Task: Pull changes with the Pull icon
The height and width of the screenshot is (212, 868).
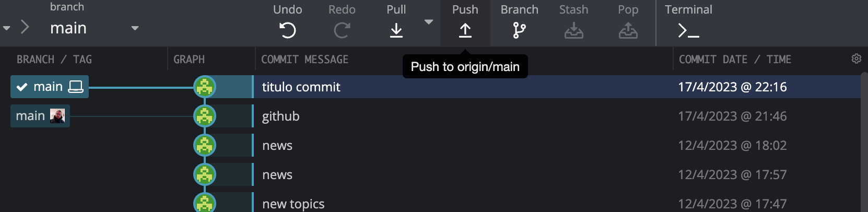Action: tap(396, 30)
